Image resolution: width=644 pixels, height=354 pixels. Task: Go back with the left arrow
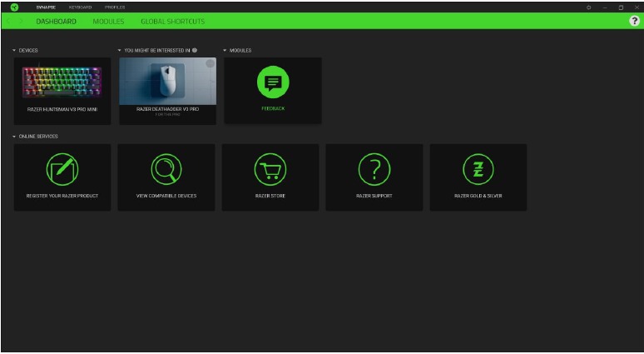[x=9, y=22]
